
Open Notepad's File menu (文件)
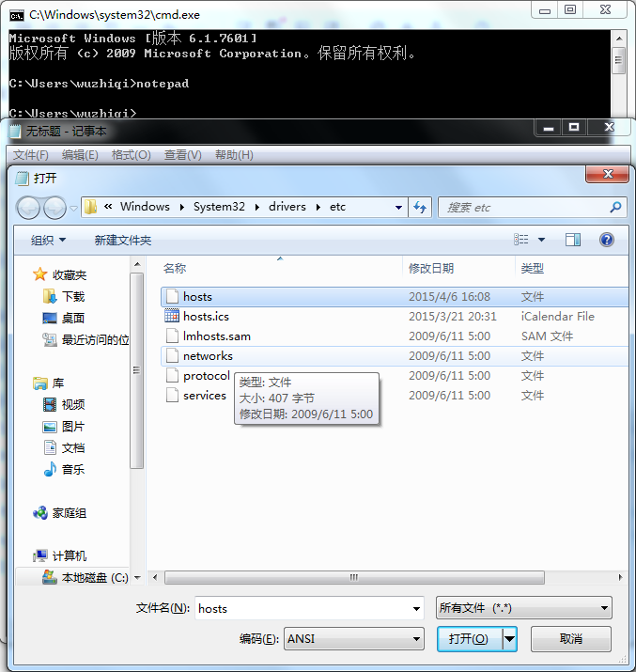(30, 155)
